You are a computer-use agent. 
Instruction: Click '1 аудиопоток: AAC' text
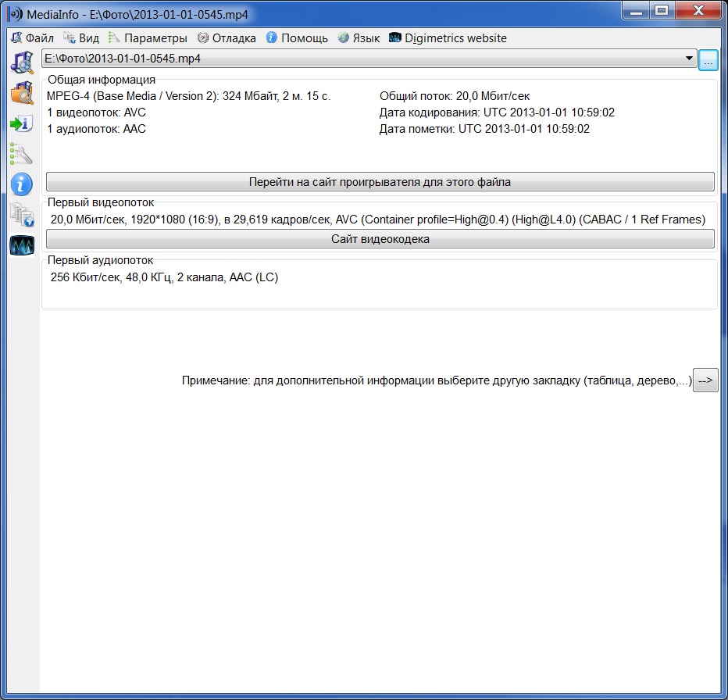(x=97, y=129)
